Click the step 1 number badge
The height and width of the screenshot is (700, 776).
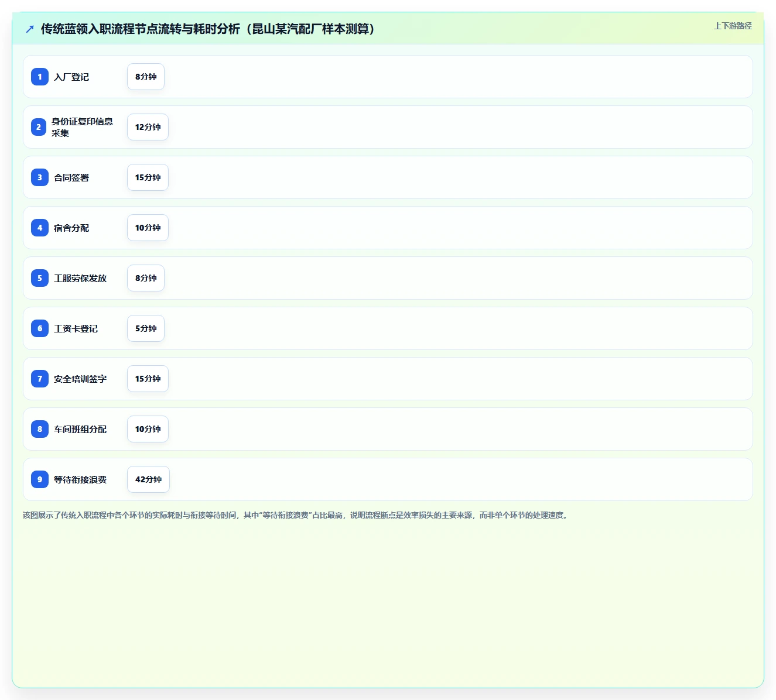pos(40,77)
